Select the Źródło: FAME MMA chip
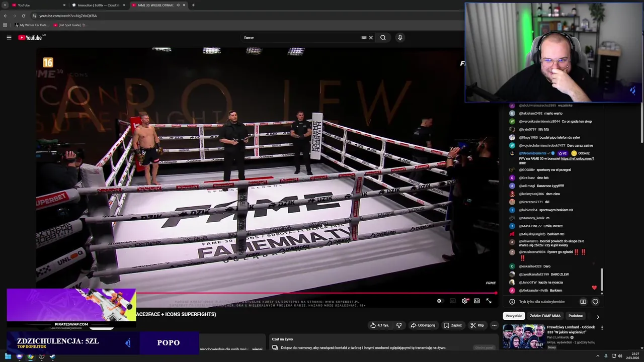644x362 pixels. pos(545,316)
